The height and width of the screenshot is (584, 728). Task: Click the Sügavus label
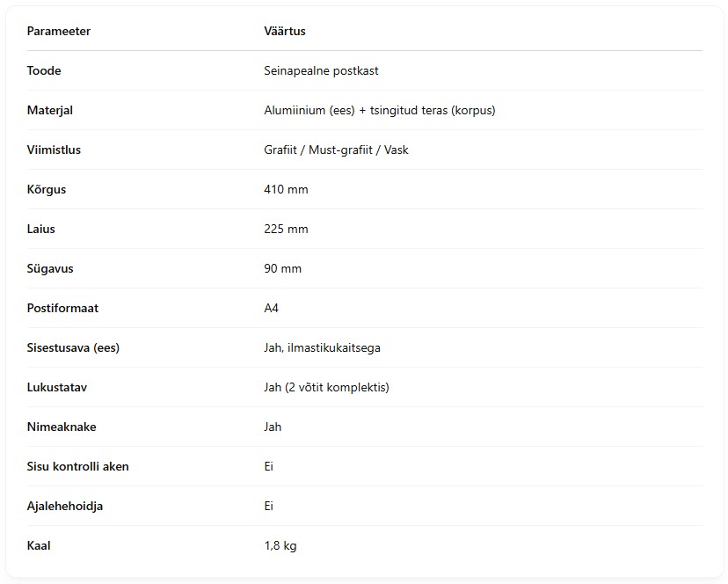click(x=50, y=268)
